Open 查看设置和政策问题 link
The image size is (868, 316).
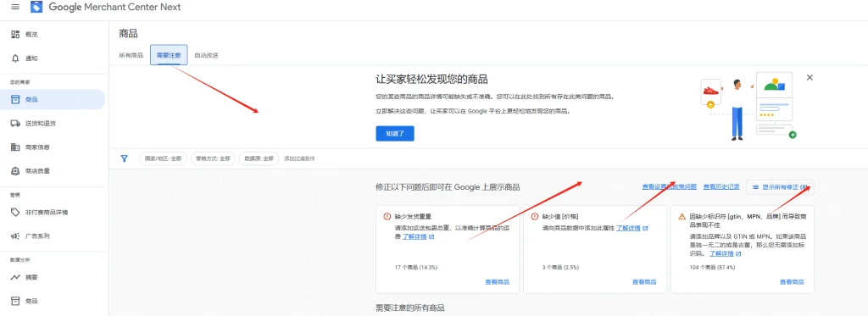tap(670, 187)
